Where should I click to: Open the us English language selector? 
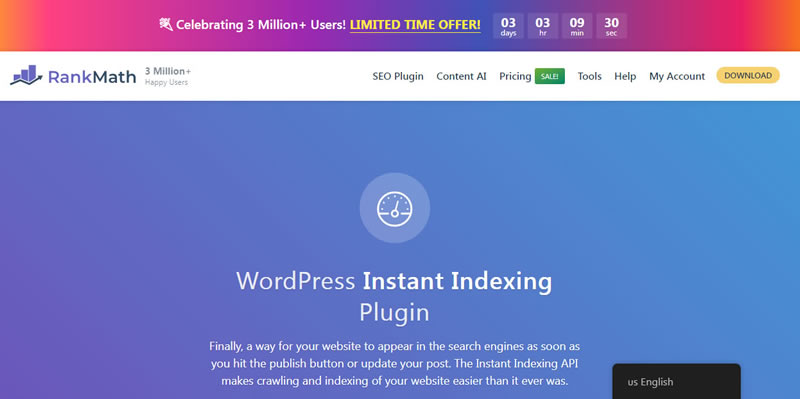(x=677, y=382)
